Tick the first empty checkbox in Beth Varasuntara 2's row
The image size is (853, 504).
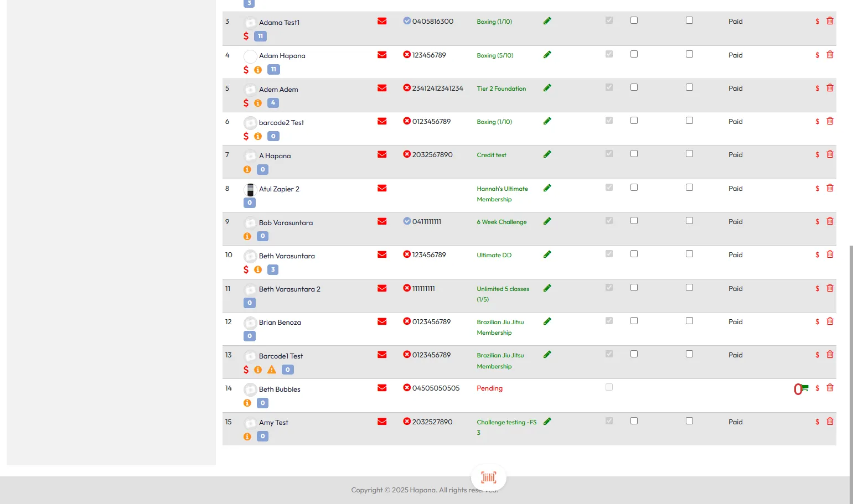point(634,288)
